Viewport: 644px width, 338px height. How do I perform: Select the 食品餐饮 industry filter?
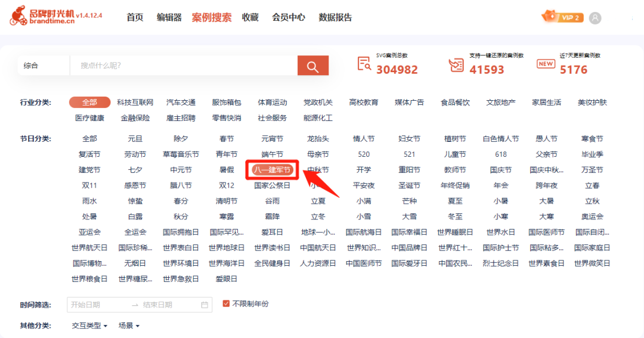[x=455, y=103]
